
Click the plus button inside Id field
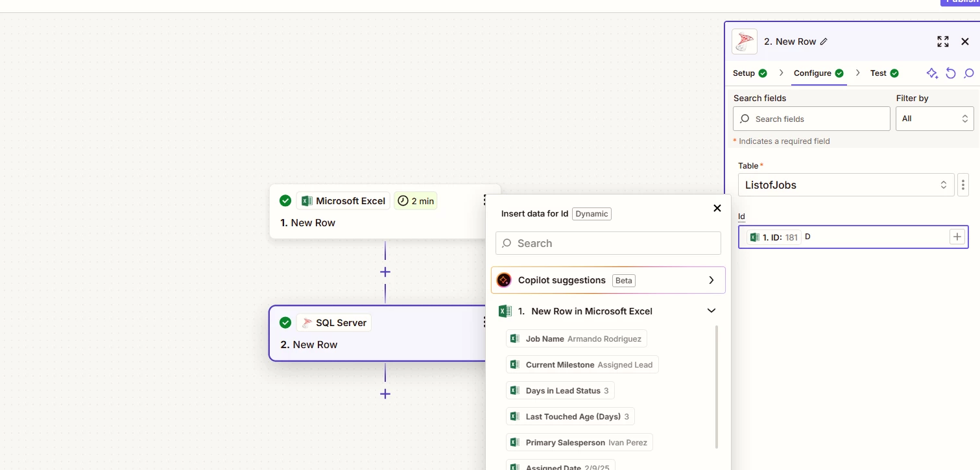point(957,237)
